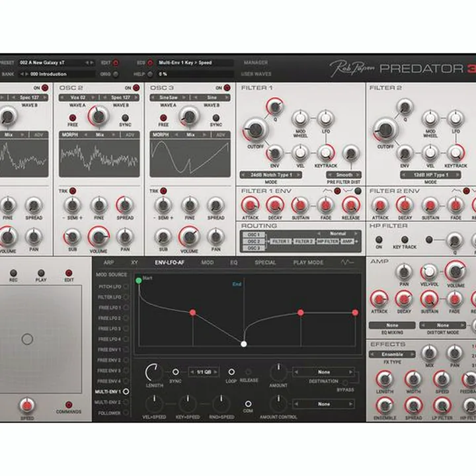Click the XY pad REC button
This screenshot has height=476, width=476.
(13, 272)
